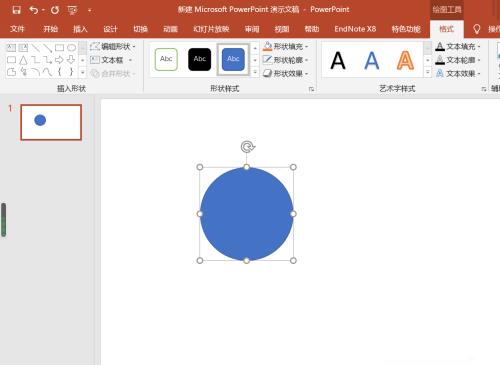Switch to the 动画 (Animations) tab
This screenshot has height=365, width=500.
pos(170,29)
